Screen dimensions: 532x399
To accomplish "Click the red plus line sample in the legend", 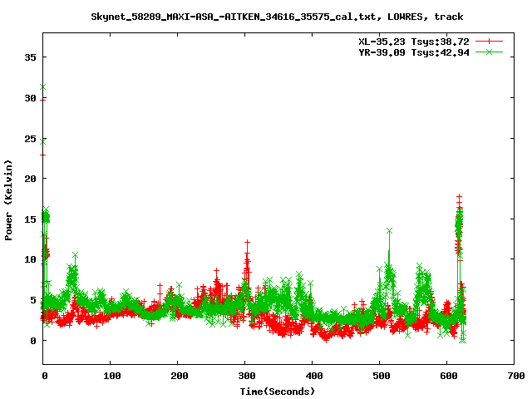I will point(489,41).
